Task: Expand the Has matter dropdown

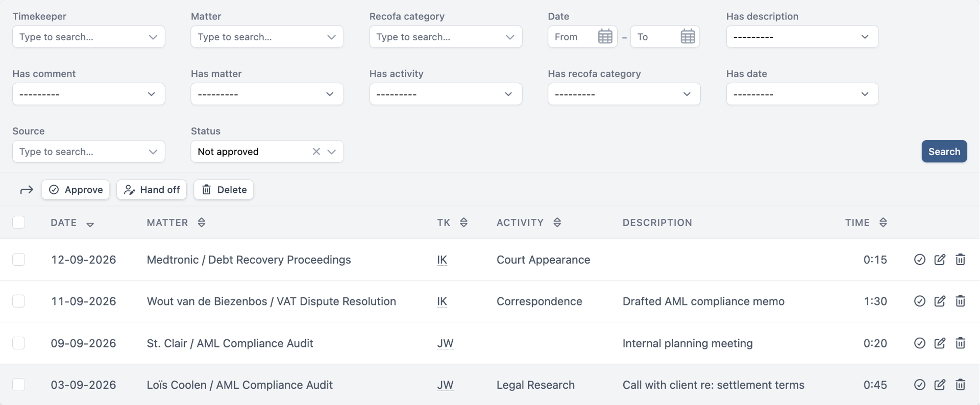Action: 267,94
